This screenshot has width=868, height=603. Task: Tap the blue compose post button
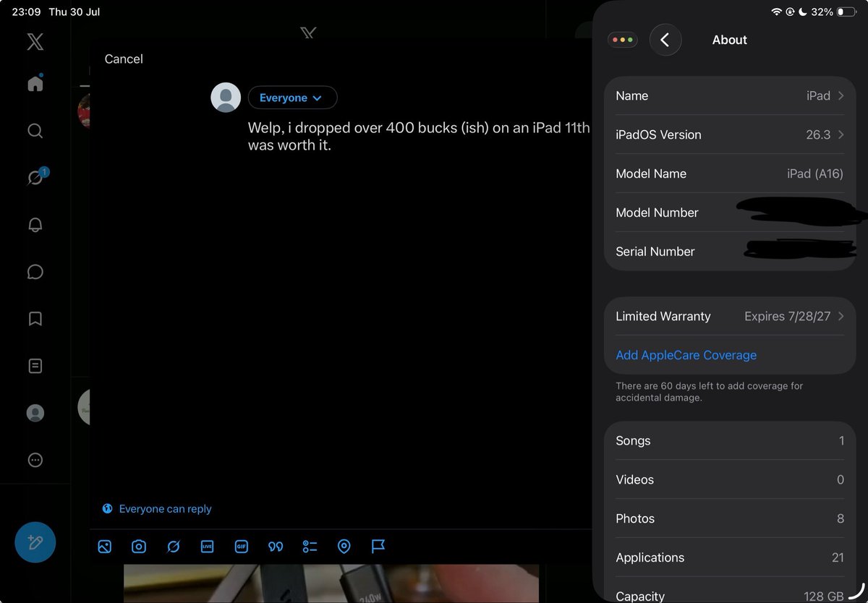point(35,542)
